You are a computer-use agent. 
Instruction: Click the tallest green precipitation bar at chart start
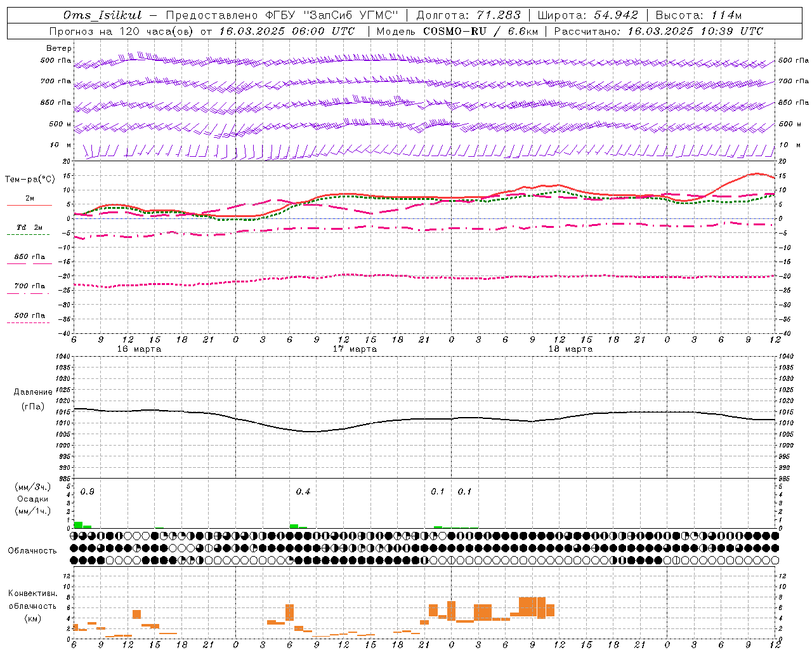[x=78, y=525]
